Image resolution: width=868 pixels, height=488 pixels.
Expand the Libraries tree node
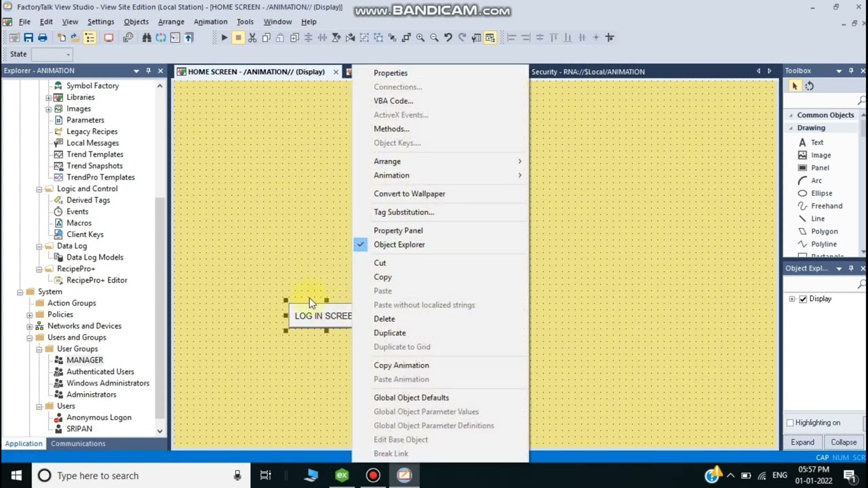(x=49, y=98)
